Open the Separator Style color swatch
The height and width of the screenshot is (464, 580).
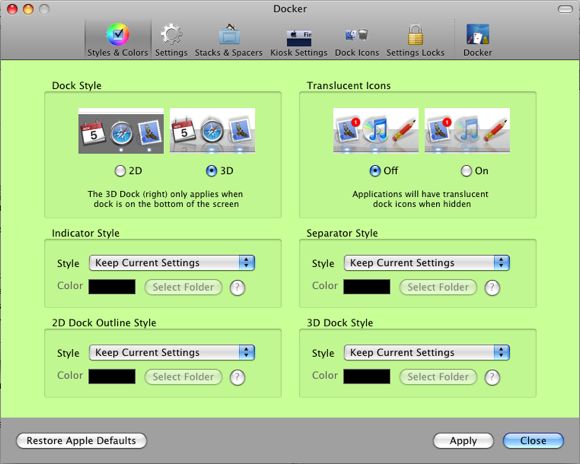(x=367, y=287)
